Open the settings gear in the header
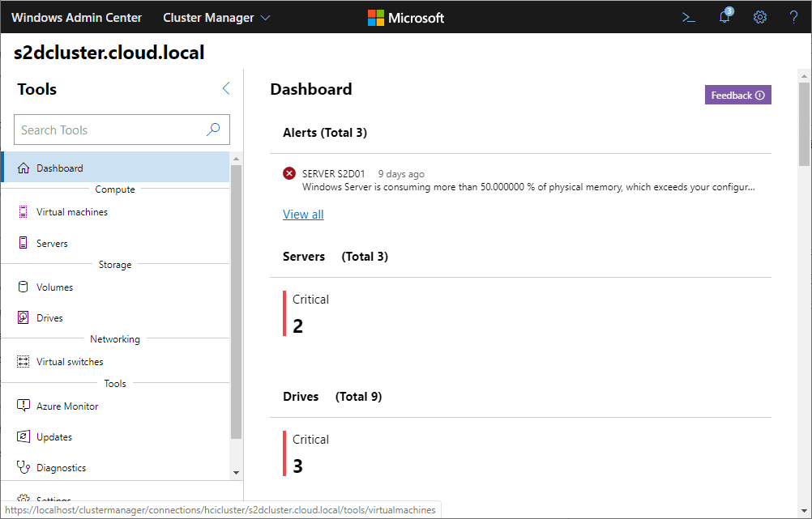Screen dimensions: 812x519 click(x=759, y=17)
